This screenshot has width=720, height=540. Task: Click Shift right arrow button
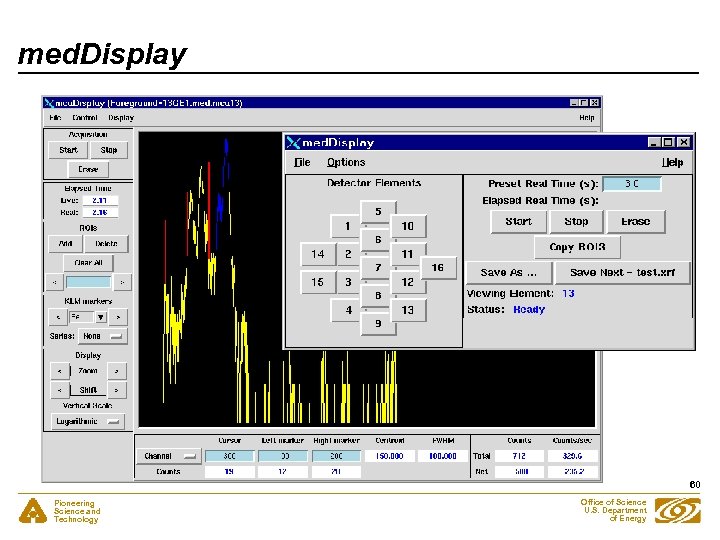[x=117, y=390]
